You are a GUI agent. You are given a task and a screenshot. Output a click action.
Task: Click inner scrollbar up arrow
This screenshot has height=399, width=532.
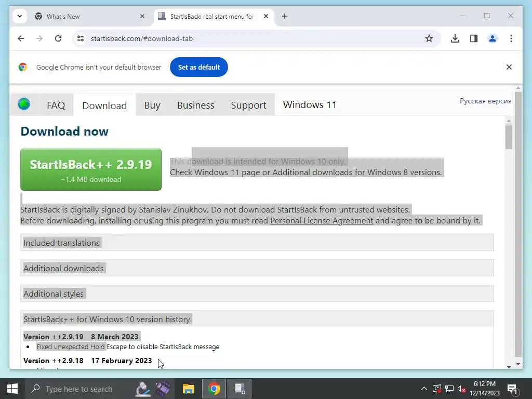click(509, 121)
